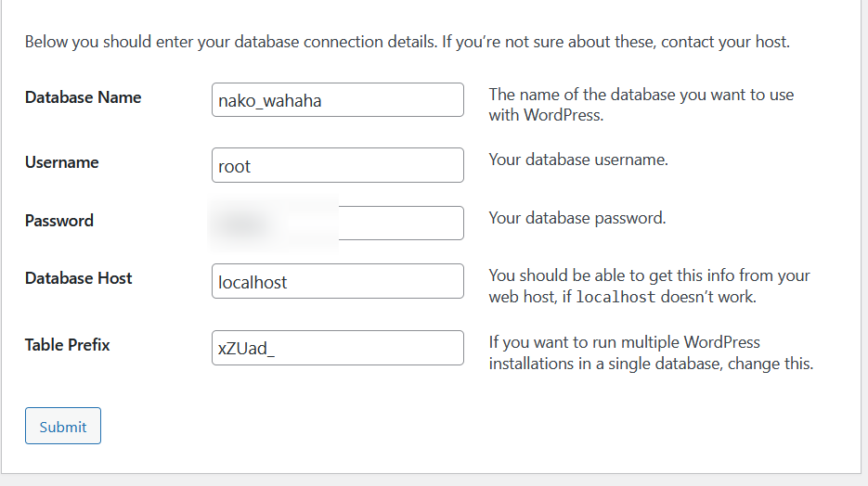Select the Database Host field with localhost

tap(337, 281)
